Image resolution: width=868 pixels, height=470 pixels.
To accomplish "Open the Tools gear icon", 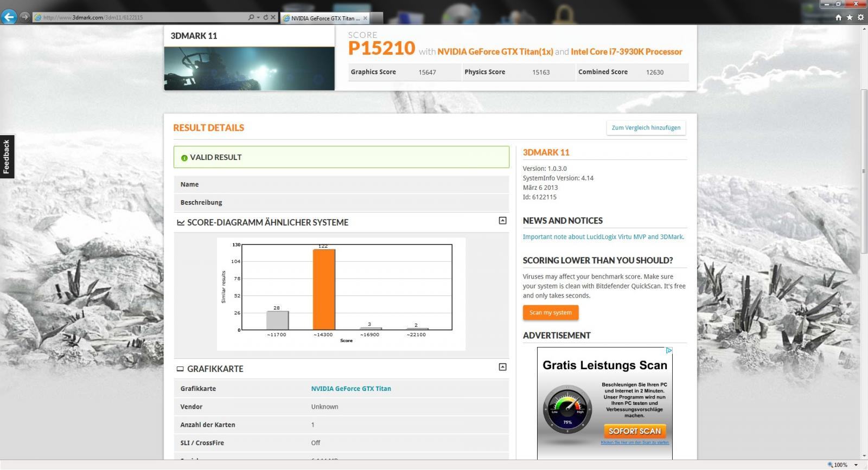I will pyautogui.click(x=860, y=17).
